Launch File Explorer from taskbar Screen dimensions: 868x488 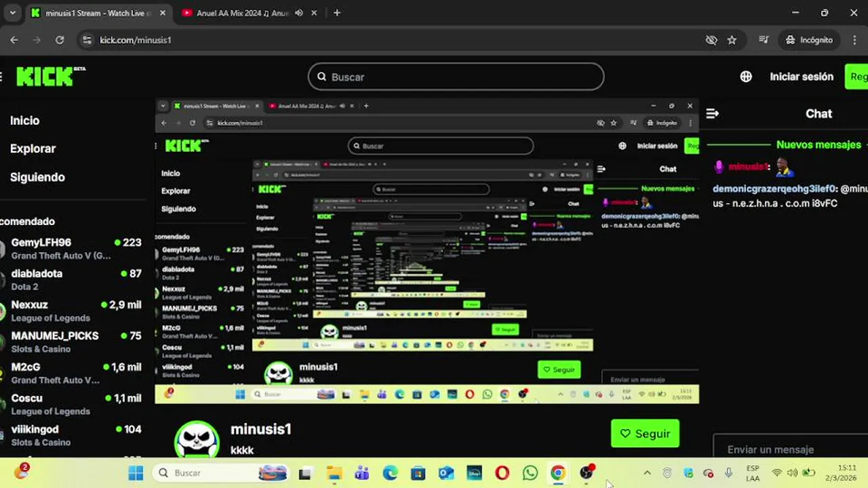(334, 473)
